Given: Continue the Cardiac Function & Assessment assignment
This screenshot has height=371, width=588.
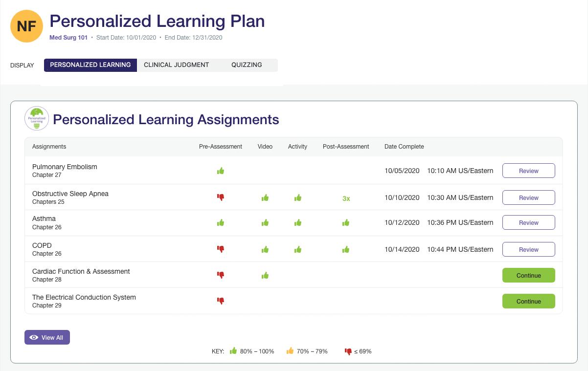Looking at the screenshot, I should coord(528,276).
